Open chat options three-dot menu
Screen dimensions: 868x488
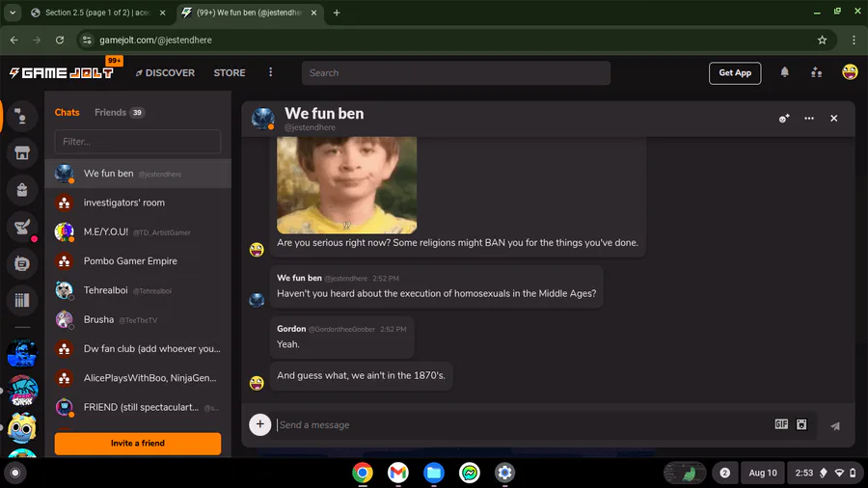[809, 119]
